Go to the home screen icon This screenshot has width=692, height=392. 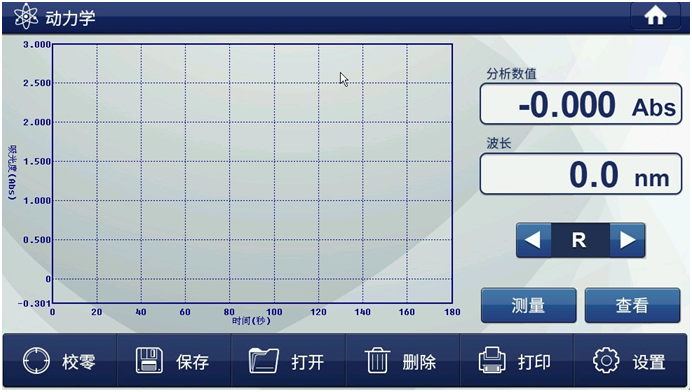[x=655, y=16]
